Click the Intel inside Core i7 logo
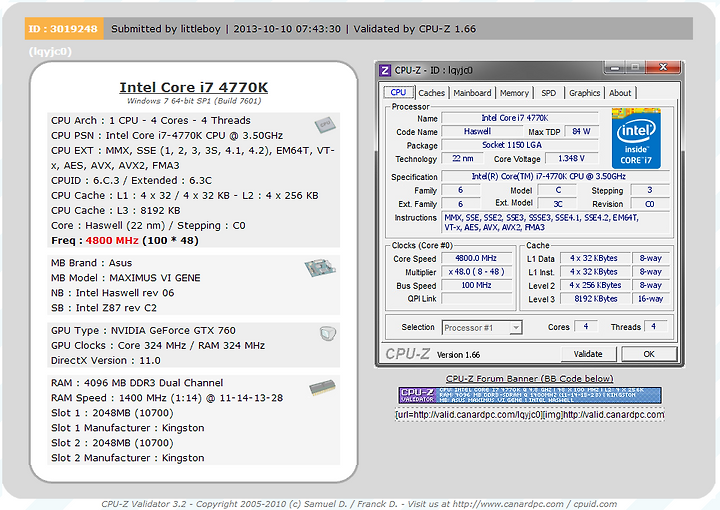Viewport: 720px width, 510px height. [x=636, y=139]
